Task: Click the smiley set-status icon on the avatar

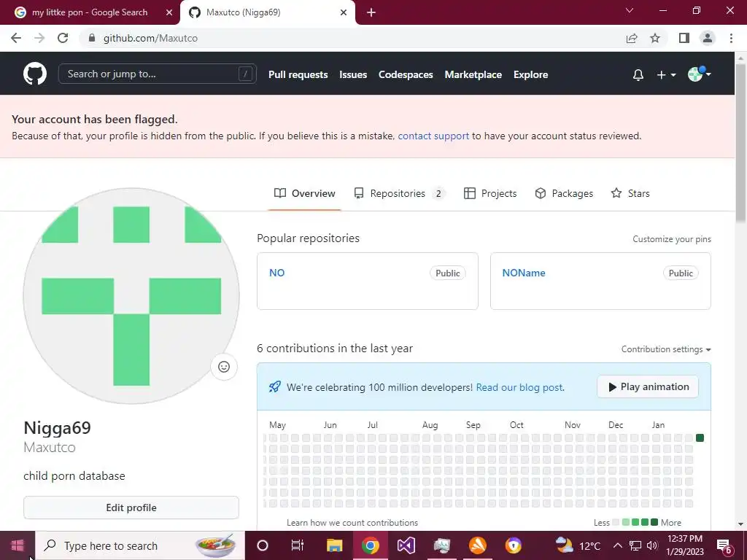Action: tap(224, 367)
